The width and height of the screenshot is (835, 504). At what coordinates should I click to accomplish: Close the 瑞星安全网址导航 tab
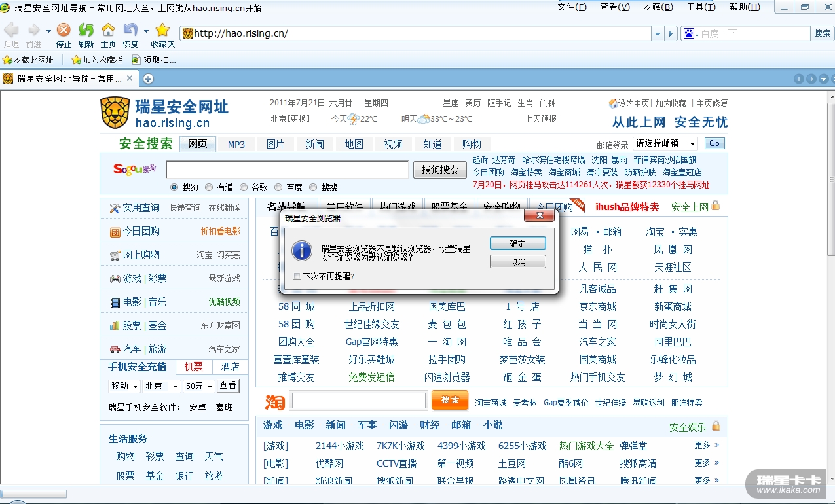click(130, 78)
